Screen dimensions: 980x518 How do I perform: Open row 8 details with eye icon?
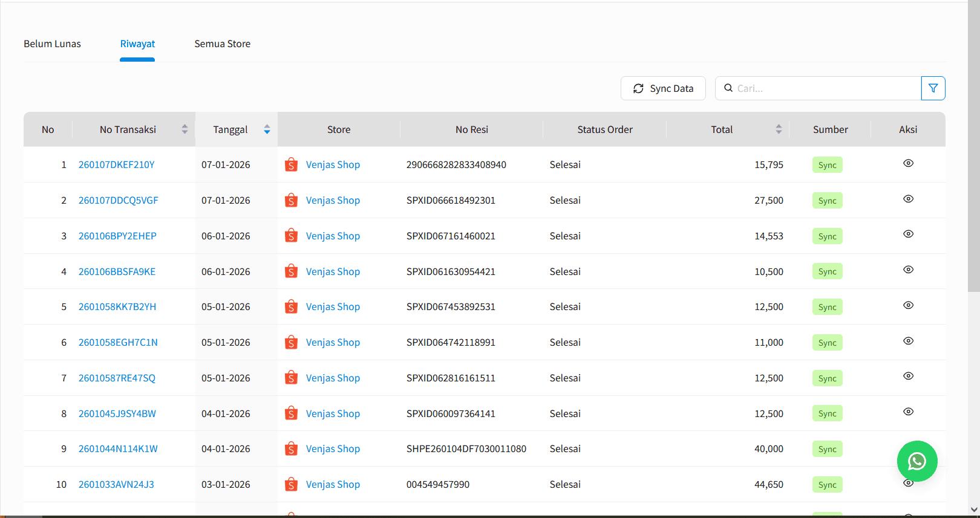point(908,412)
